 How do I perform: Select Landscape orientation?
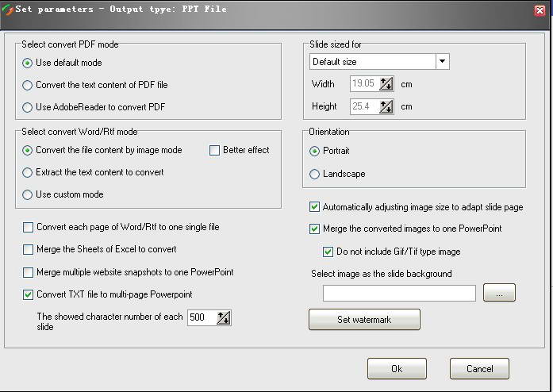click(x=315, y=174)
